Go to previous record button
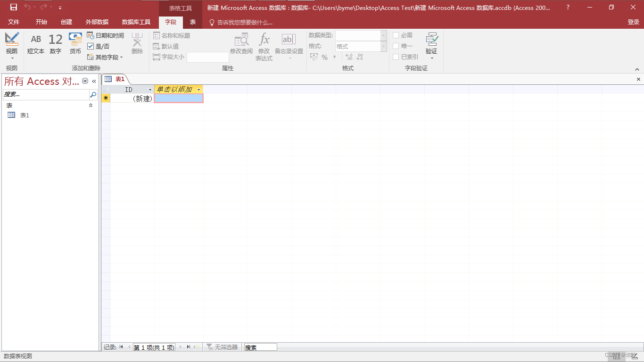 (128, 347)
